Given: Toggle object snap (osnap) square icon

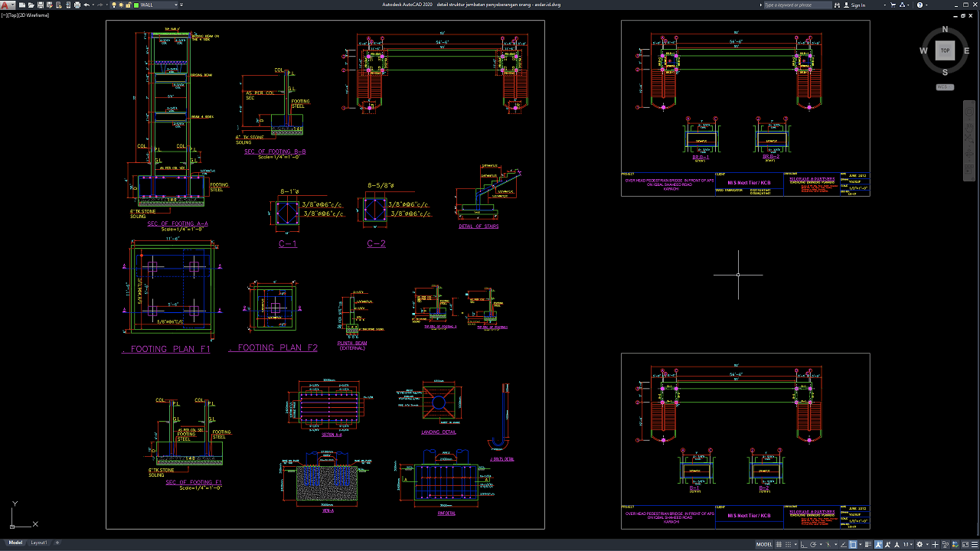Looking at the screenshot, I should tap(853, 545).
